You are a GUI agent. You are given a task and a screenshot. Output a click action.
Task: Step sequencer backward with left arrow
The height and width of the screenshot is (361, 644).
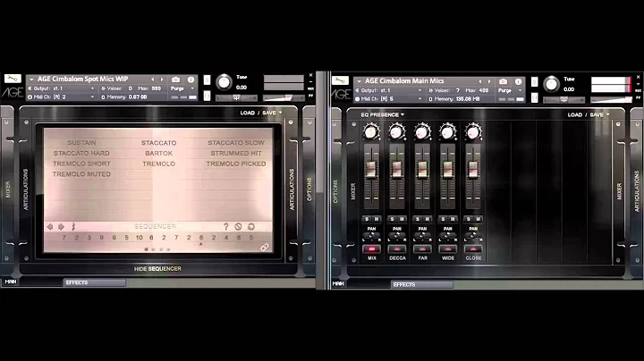pyautogui.click(x=50, y=226)
